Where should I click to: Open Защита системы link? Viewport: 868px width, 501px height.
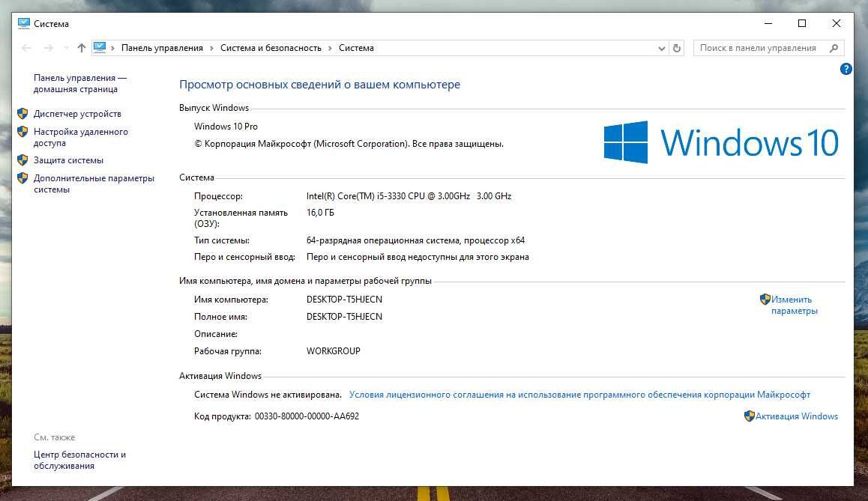(69, 160)
